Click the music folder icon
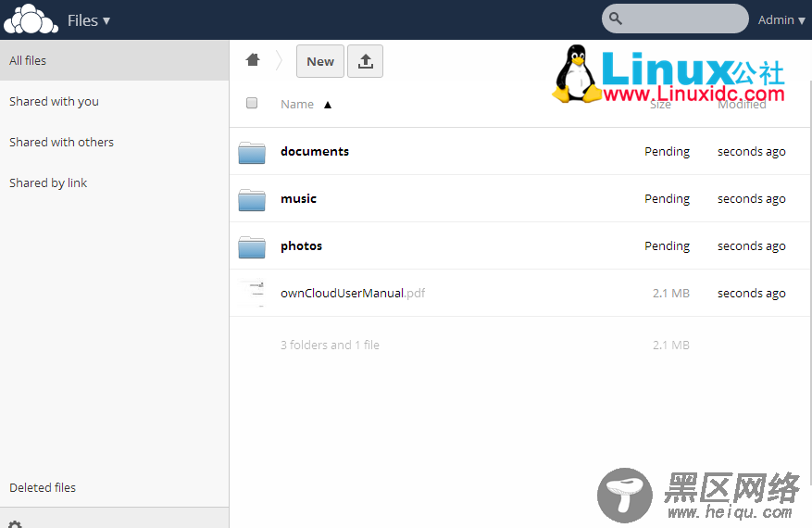This screenshot has width=812, height=528. (252, 199)
